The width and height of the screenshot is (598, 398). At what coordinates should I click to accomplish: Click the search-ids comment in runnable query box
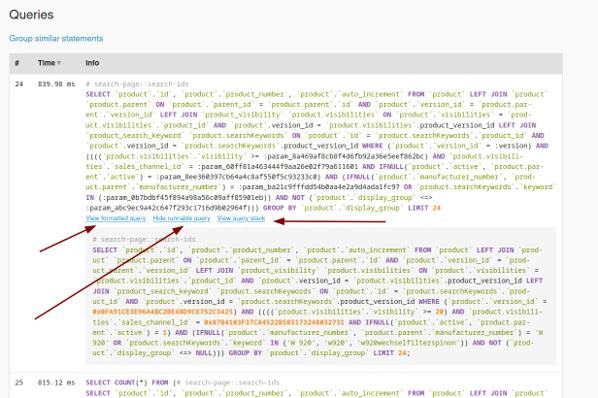pos(144,239)
